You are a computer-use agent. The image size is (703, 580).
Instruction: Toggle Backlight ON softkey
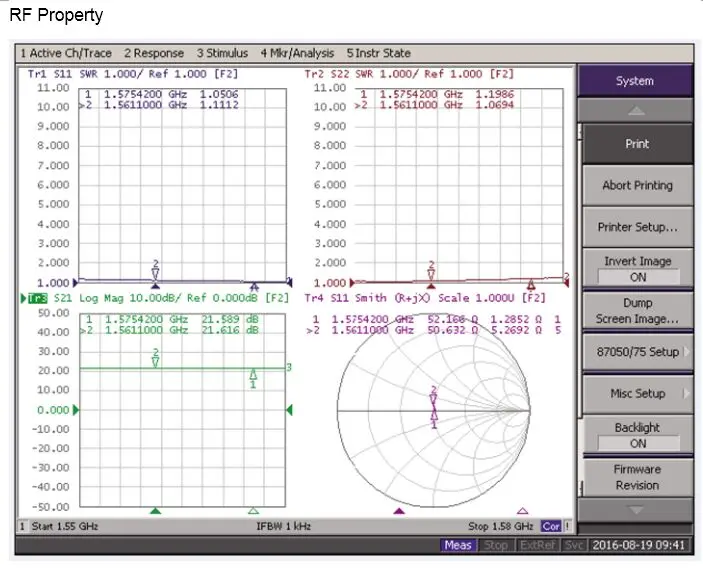click(x=637, y=435)
